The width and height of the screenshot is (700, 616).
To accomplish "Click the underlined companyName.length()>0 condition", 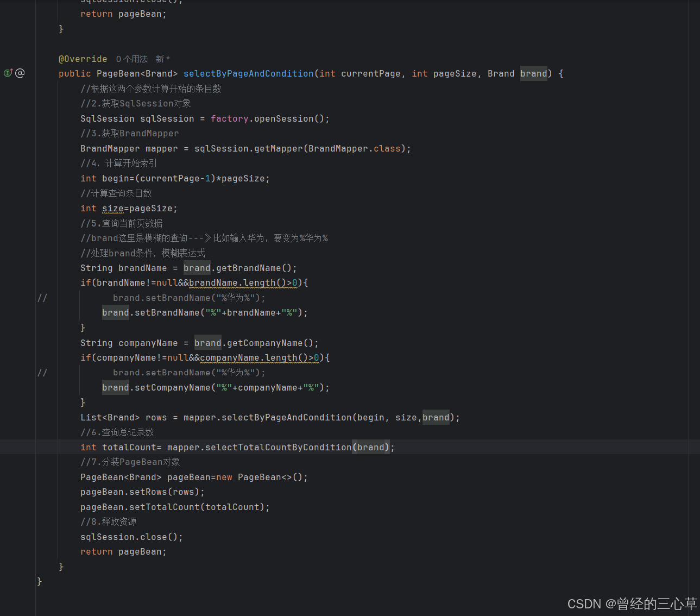I will [260, 357].
